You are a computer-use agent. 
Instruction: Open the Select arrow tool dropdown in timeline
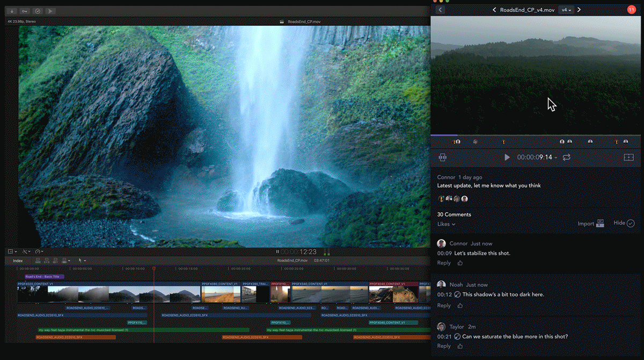click(82, 261)
